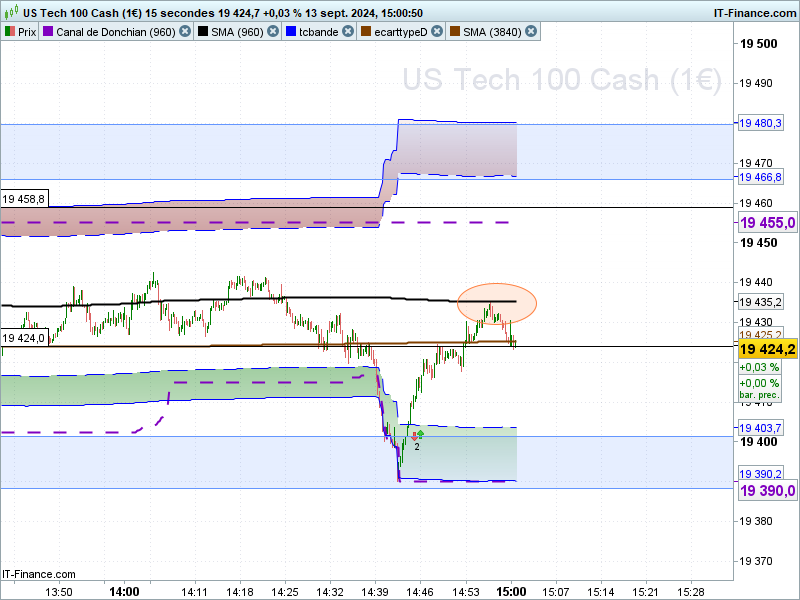The width and height of the screenshot is (800, 600).
Task: Click the 19 450 price axis label
Action: click(x=759, y=243)
